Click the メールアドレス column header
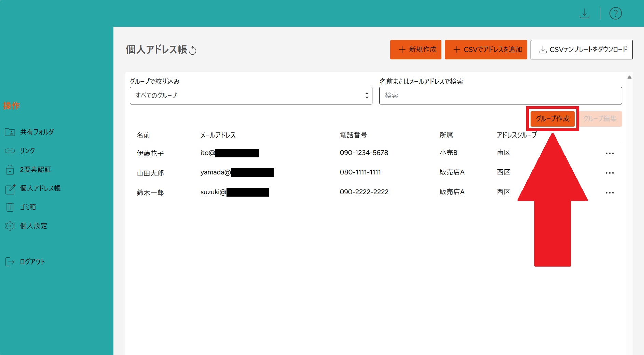The width and height of the screenshot is (644, 355). (x=218, y=135)
